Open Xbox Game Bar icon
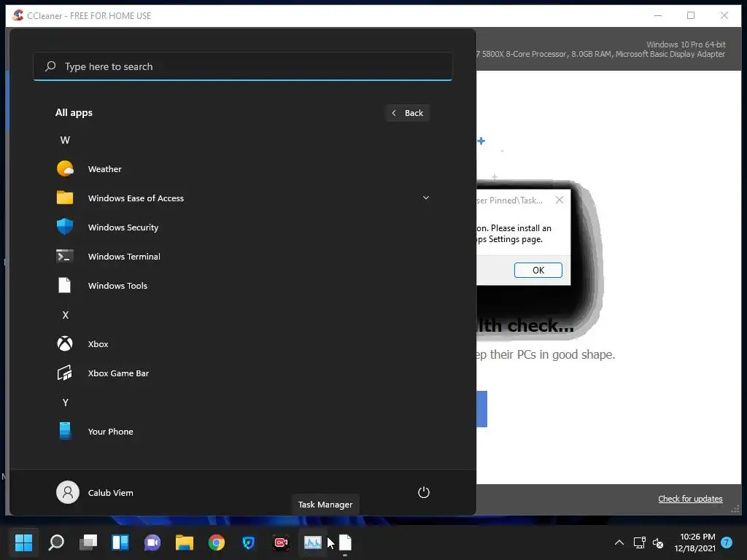This screenshot has width=747, height=560. pyautogui.click(x=65, y=373)
